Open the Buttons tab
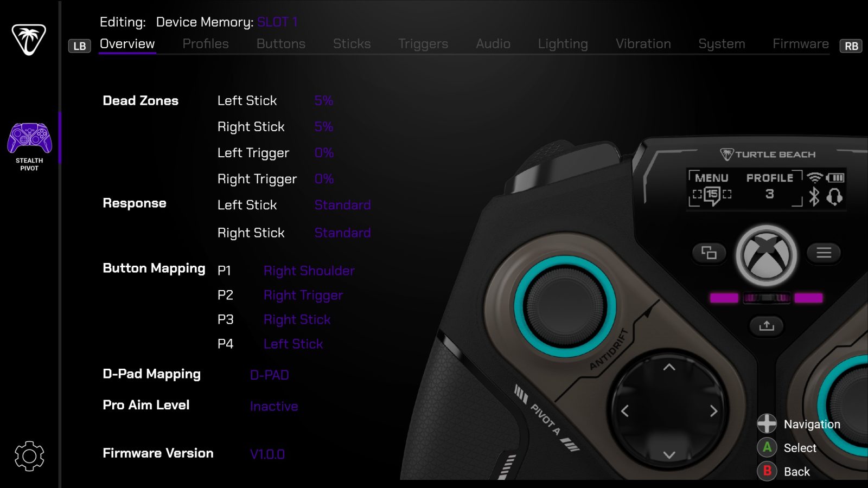 click(x=281, y=44)
